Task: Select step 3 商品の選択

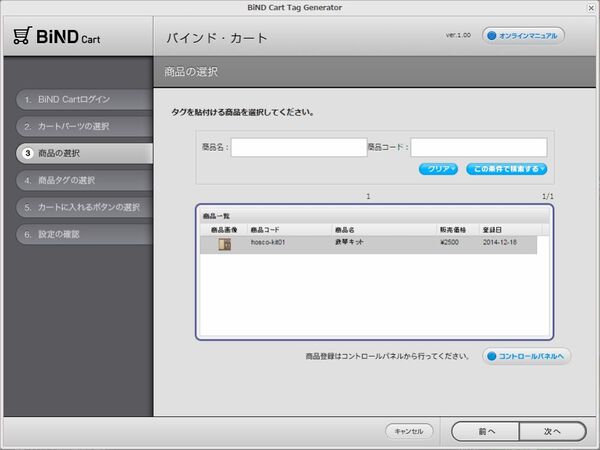Action: 84,153
